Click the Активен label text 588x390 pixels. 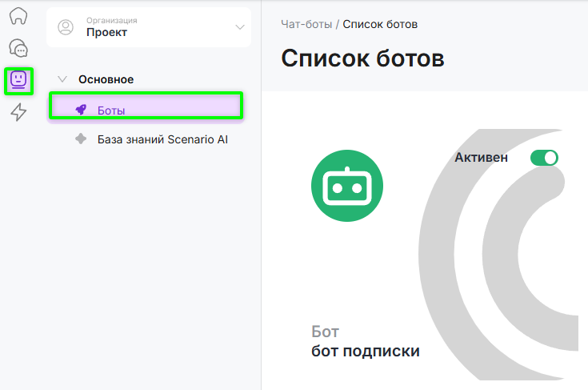481,158
